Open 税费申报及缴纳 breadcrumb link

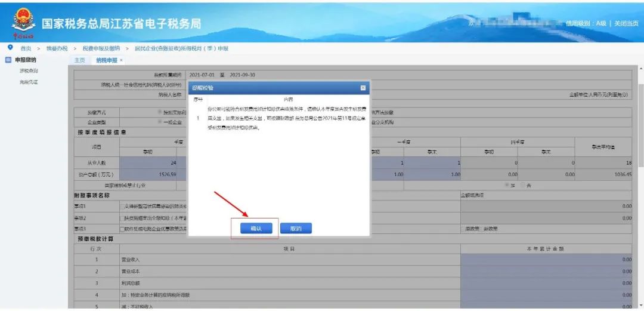tap(101, 48)
